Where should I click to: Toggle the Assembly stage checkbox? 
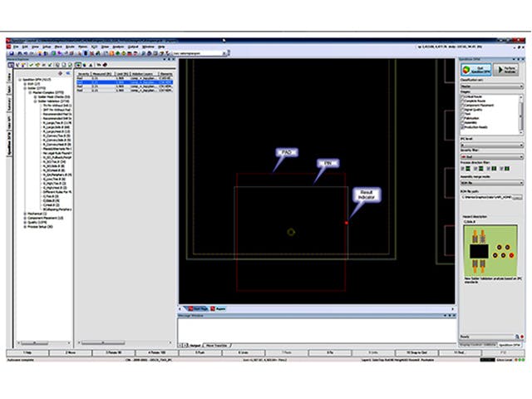click(x=462, y=123)
